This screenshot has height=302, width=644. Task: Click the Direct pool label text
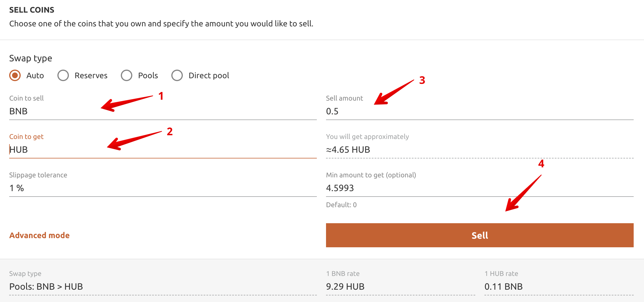209,76
